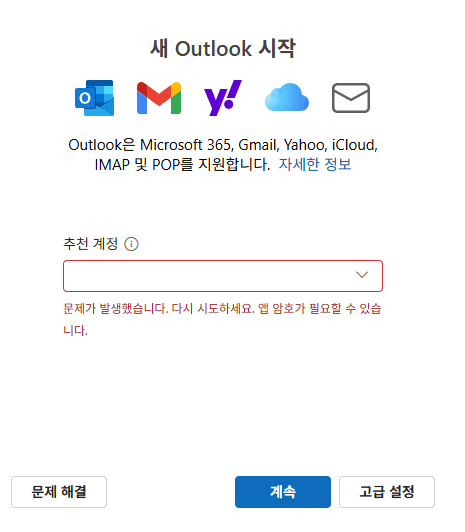
Task: Click the 문제 해결 button
Action: tap(59, 492)
